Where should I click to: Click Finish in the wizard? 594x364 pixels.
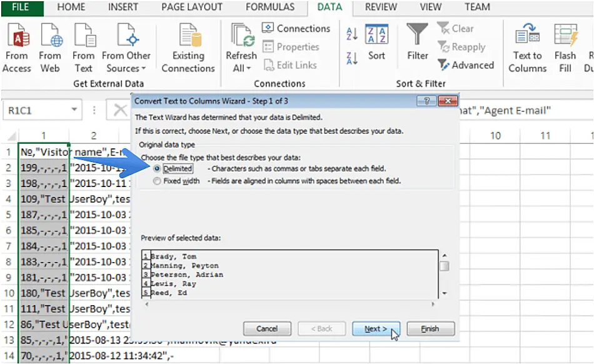[x=430, y=329]
